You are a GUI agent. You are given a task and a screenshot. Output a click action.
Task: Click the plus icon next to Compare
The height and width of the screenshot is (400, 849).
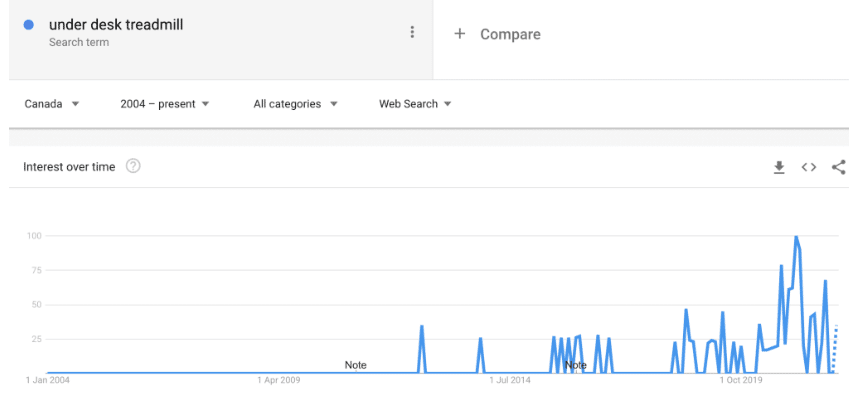[x=460, y=34]
